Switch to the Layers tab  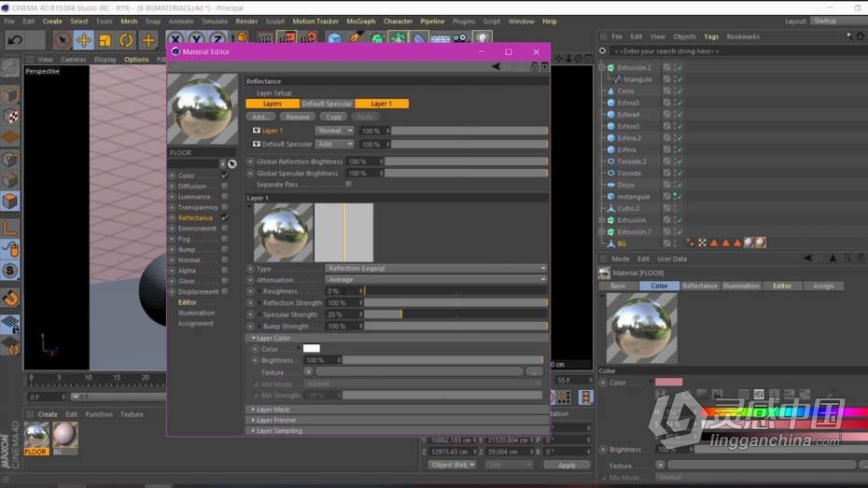tap(273, 104)
